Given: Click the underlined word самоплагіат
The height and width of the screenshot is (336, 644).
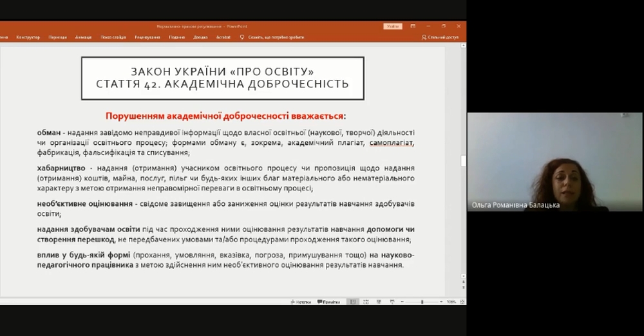Looking at the screenshot, I should click(392, 143).
